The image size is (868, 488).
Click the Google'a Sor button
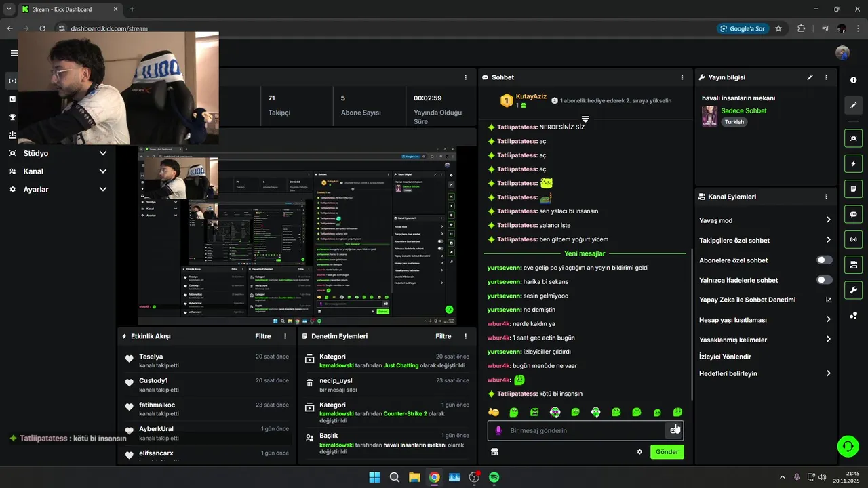743,28
